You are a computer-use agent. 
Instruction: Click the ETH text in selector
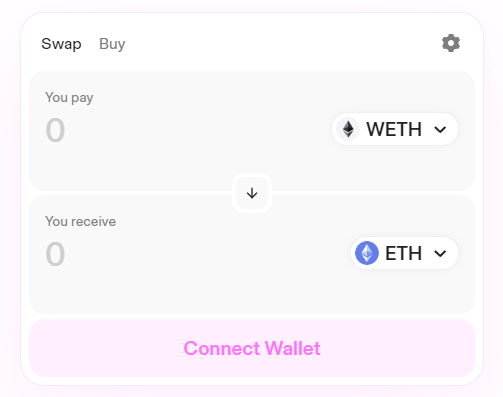pyautogui.click(x=403, y=253)
